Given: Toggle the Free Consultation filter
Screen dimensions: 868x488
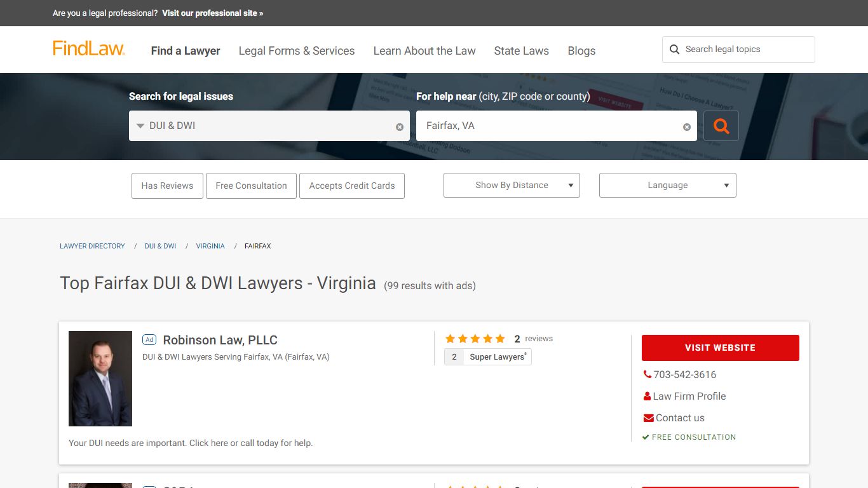Looking at the screenshot, I should pyautogui.click(x=251, y=186).
